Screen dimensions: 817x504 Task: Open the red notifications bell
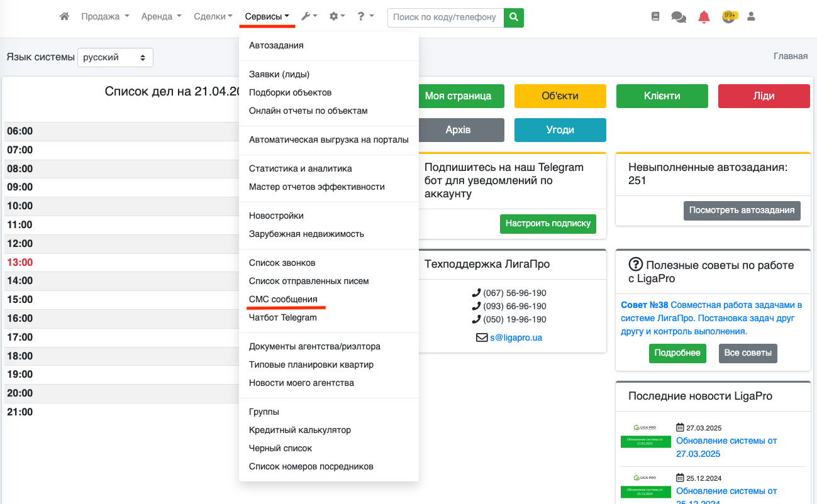[704, 17]
